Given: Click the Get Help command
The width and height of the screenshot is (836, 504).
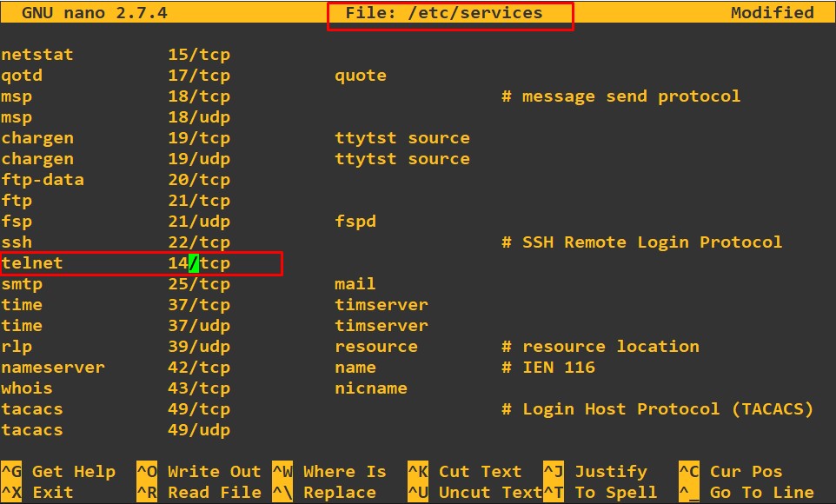Looking at the screenshot, I should tap(74, 471).
